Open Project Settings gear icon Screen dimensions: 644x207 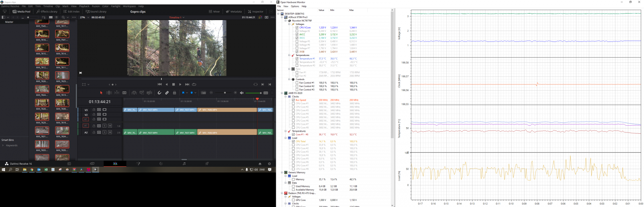point(269,164)
